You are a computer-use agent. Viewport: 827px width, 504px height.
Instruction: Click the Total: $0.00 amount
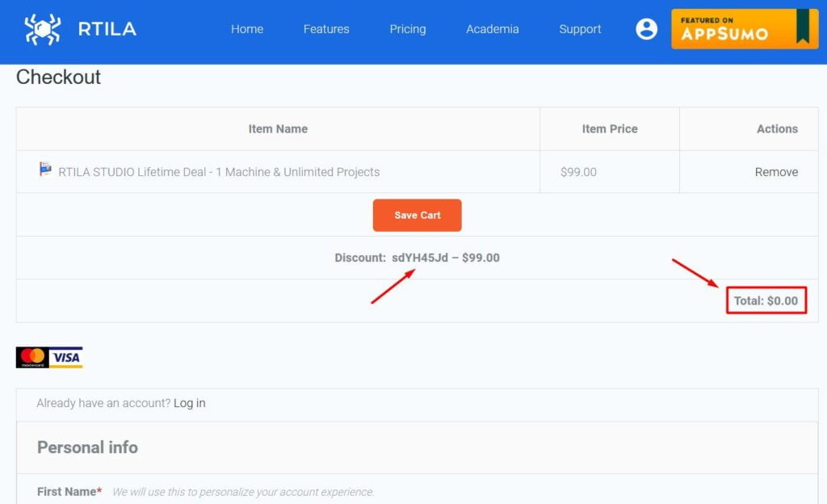766,300
